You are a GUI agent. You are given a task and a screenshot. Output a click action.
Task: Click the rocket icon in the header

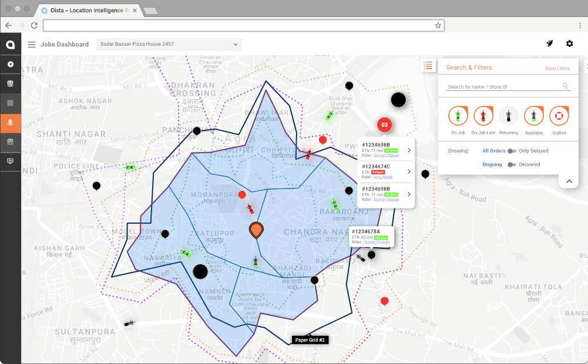(x=549, y=43)
